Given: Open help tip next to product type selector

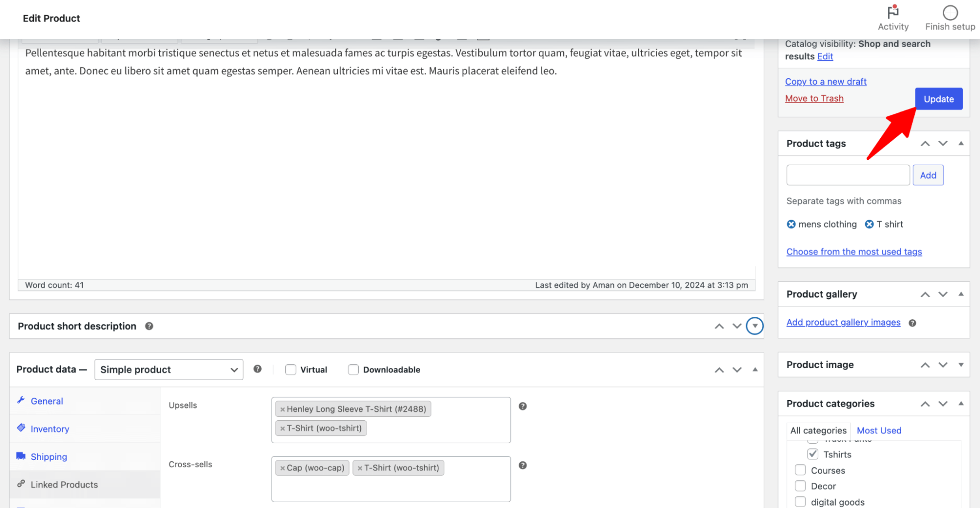Looking at the screenshot, I should (257, 369).
